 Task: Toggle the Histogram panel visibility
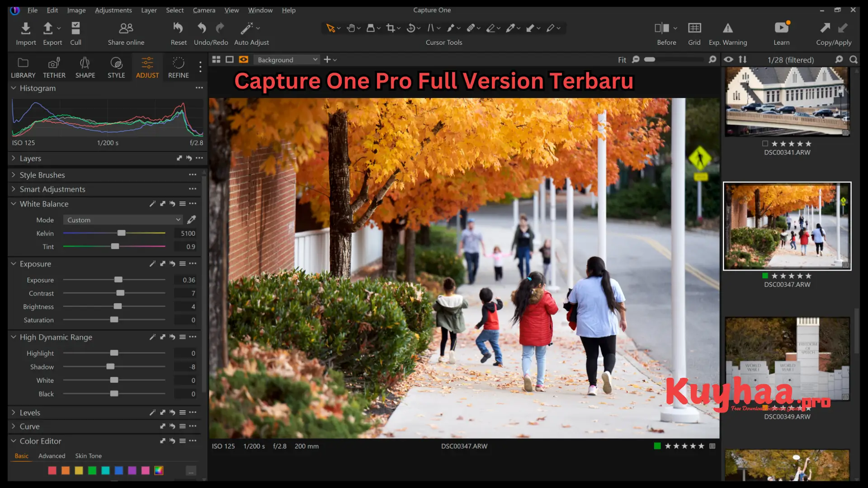click(x=13, y=88)
